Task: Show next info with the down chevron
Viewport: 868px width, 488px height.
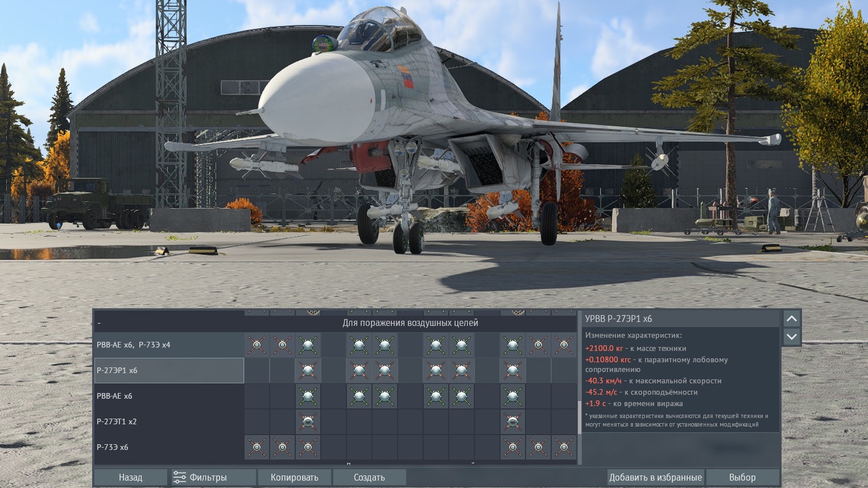Action: tap(791, 336)
